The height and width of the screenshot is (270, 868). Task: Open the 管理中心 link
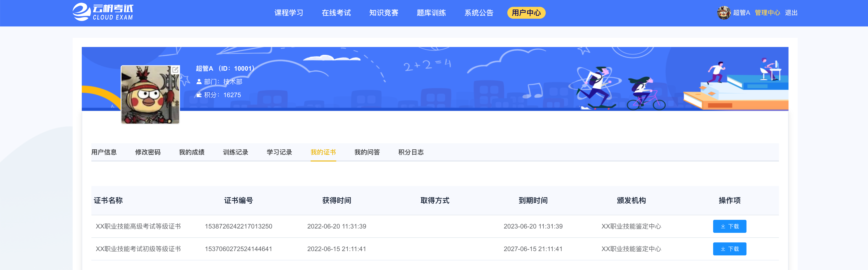[767, 13]
